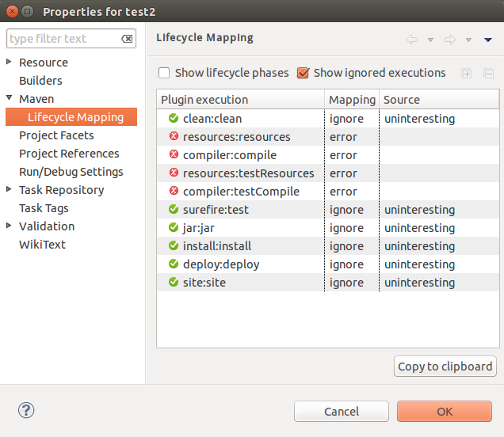Collapse the Maven tree node

pyautogui.click(x=9, y=98)
